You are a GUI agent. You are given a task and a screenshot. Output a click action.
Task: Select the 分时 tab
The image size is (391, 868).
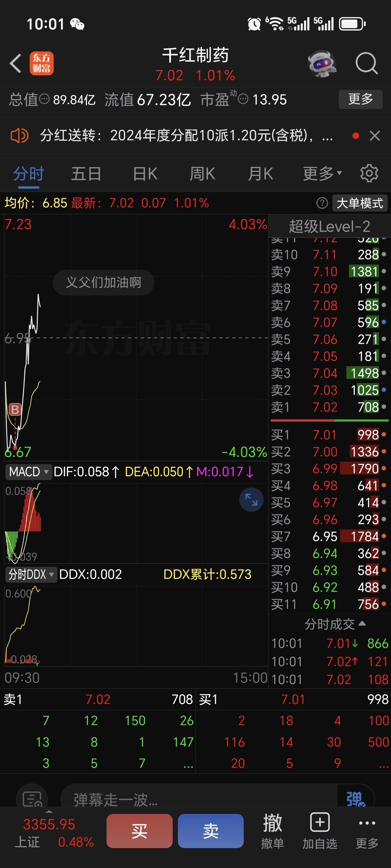[29, 174]
